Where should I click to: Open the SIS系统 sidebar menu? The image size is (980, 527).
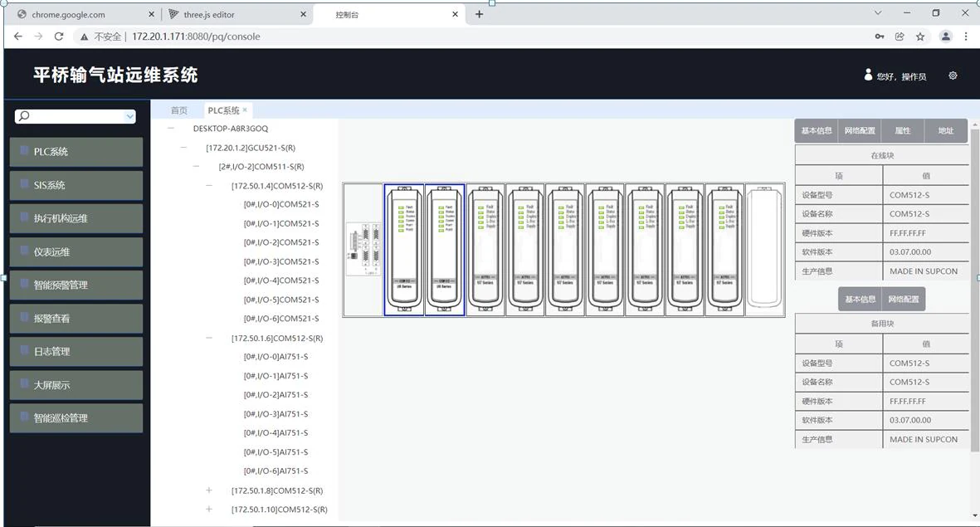click(76, 185)
